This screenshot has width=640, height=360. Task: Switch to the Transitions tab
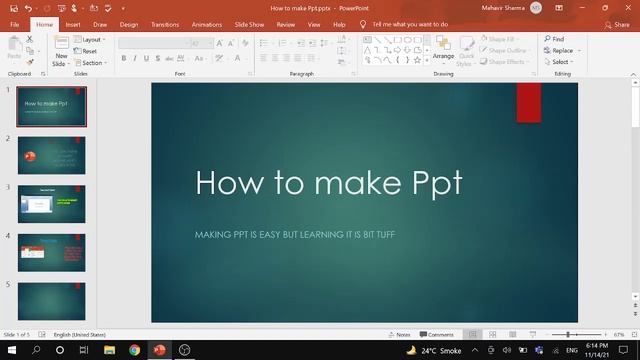click(x=165, y=24)
